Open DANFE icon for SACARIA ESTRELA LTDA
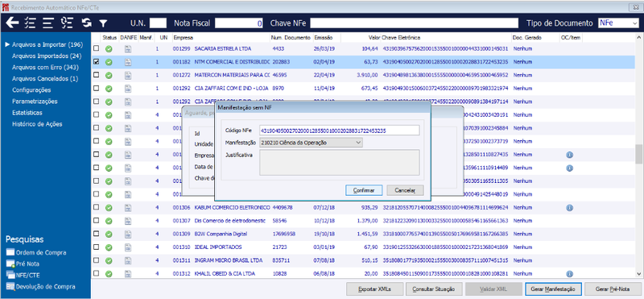Image resolution: width=644 pixels, height=299 pixels. coord(128,49)
